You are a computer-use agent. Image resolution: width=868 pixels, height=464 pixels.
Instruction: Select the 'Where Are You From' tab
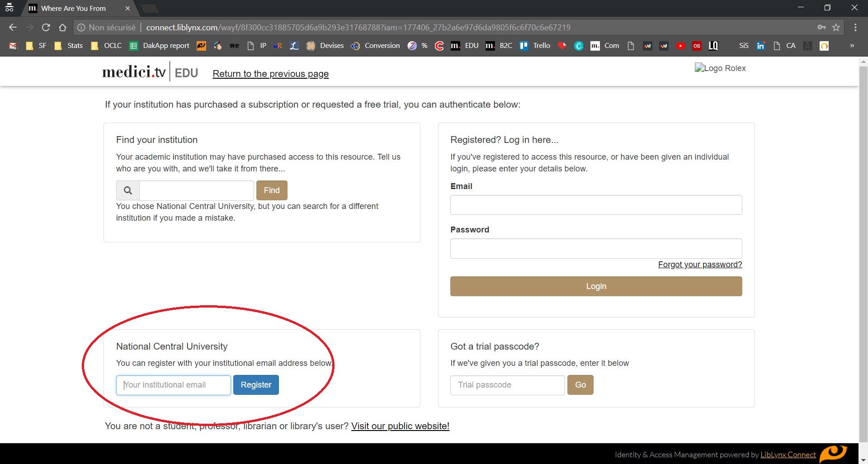point(74,8)
